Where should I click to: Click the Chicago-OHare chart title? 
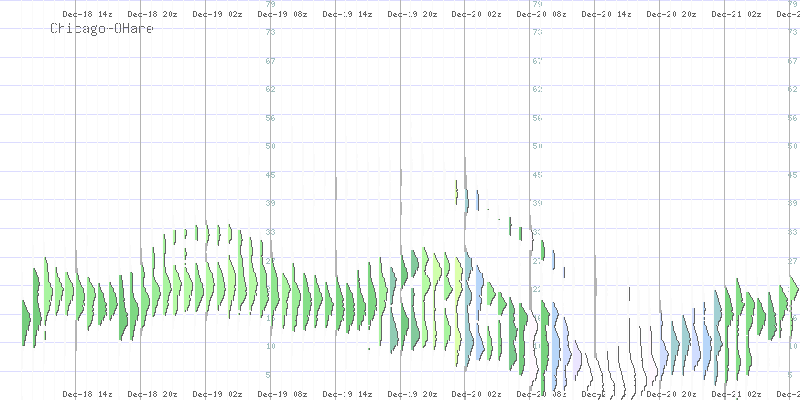[102, 29]
